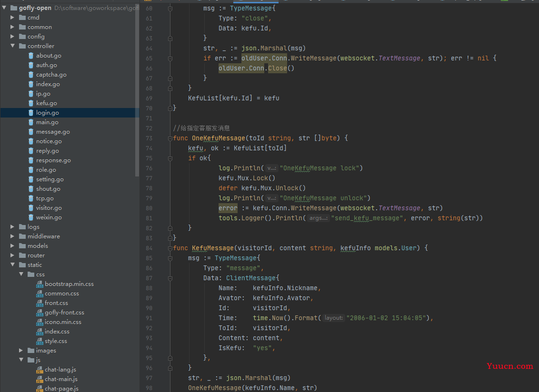Fold the KefuMessage function at line 84

pos(170,248)
